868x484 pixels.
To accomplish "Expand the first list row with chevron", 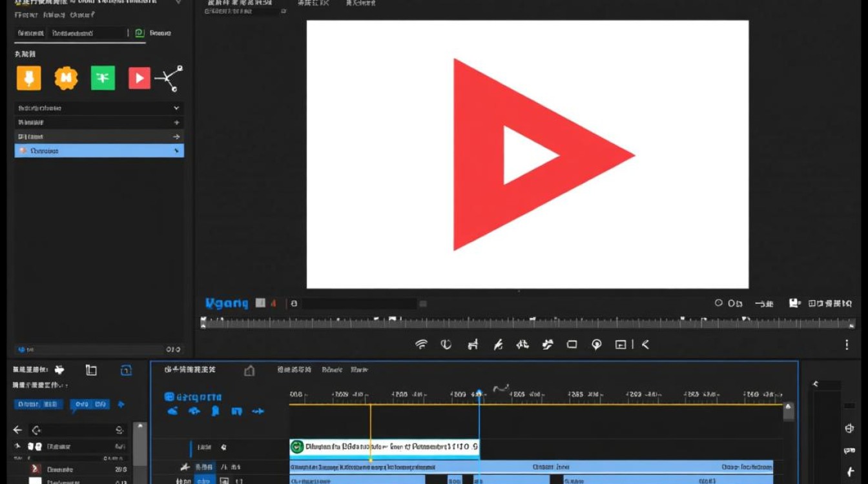I will tap(176, 108).
